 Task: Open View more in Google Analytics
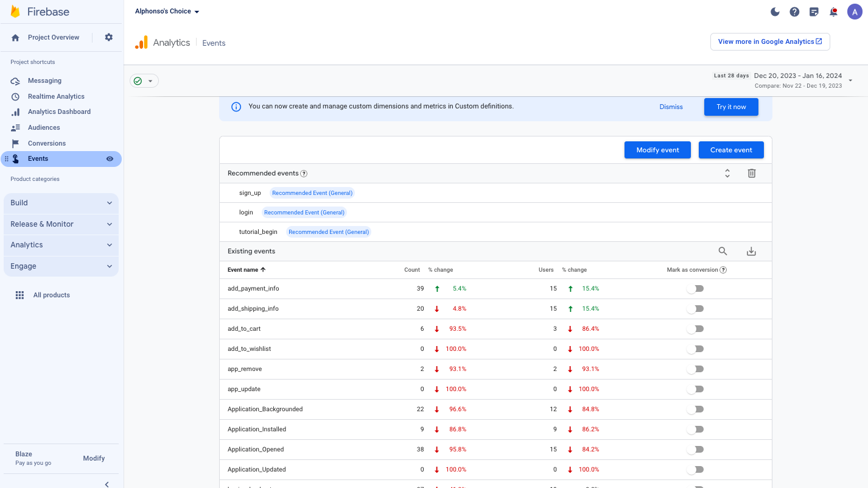pos(769,41)
